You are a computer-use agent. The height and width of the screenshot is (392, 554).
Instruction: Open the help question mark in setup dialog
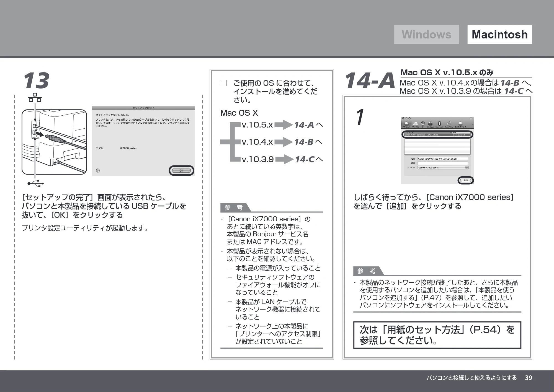(x=98, y=171)
